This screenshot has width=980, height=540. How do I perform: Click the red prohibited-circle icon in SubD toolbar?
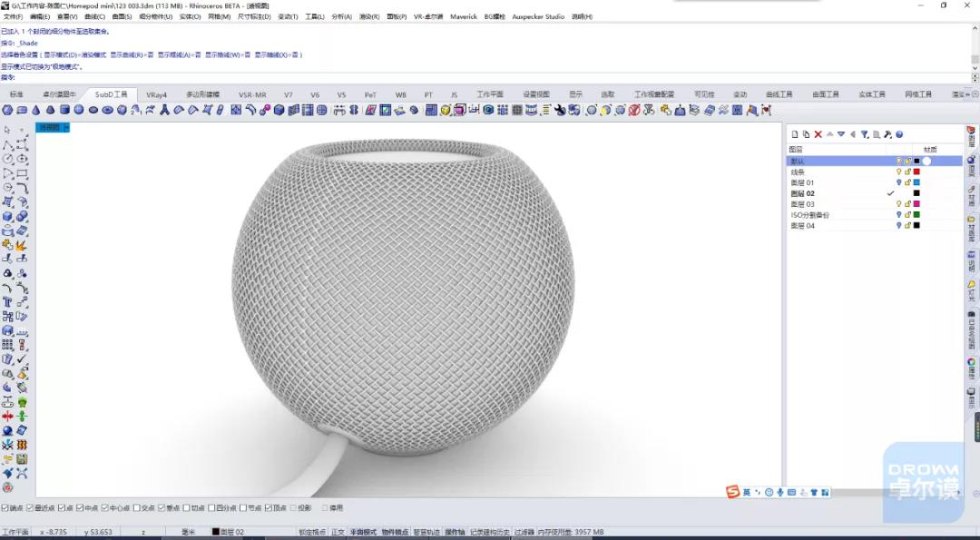click(x=634, y=110)
